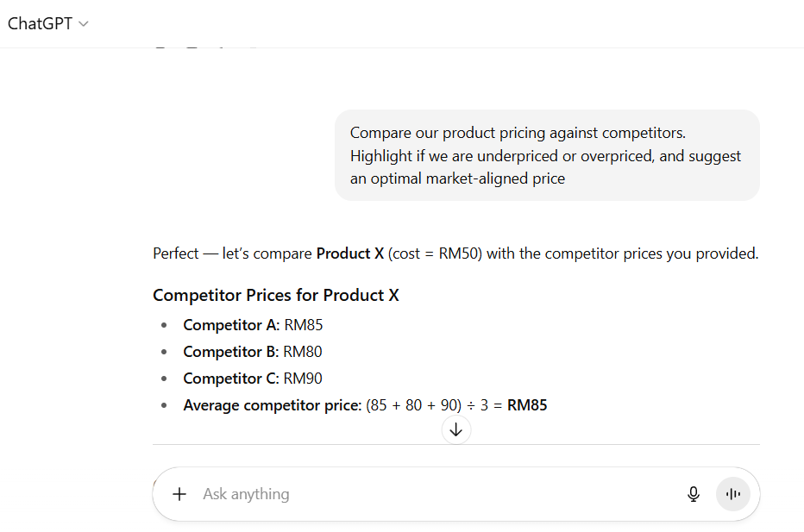This screenshot has height=532, width=804.
Task: Click the share icon above the reply
Action: (253, 41)
